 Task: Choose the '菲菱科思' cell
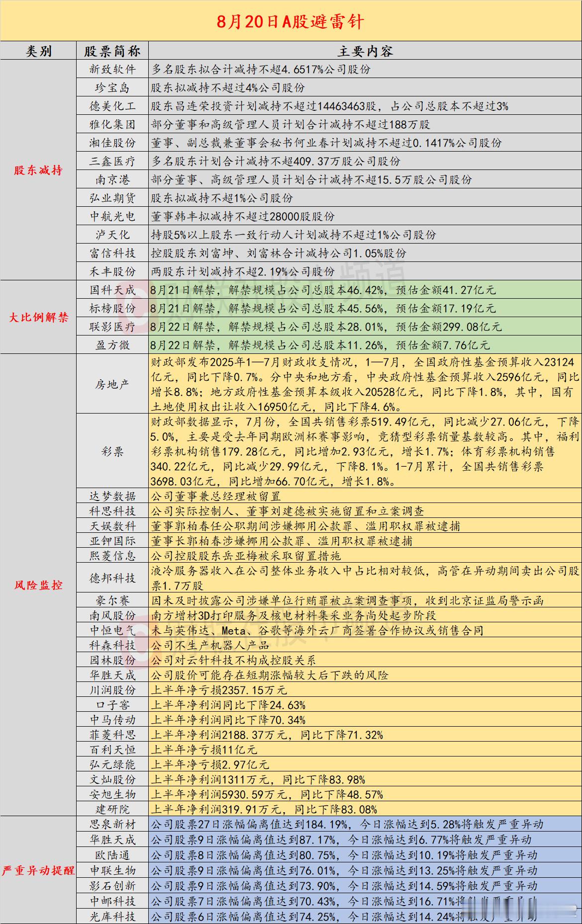coord(112,735)
